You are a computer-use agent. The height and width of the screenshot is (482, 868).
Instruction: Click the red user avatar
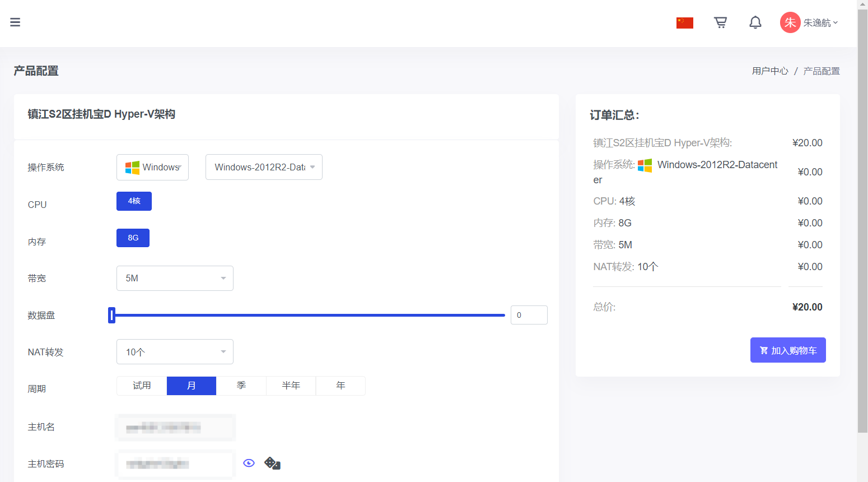790,22
